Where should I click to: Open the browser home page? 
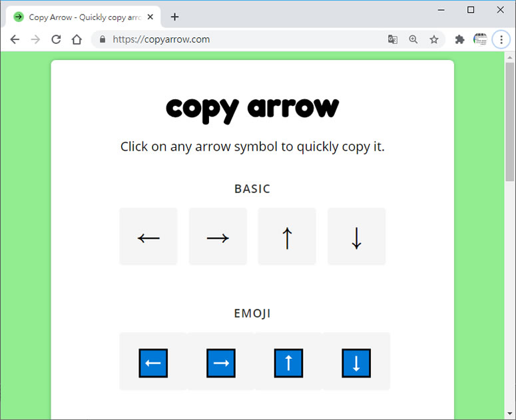pos(77,39)
